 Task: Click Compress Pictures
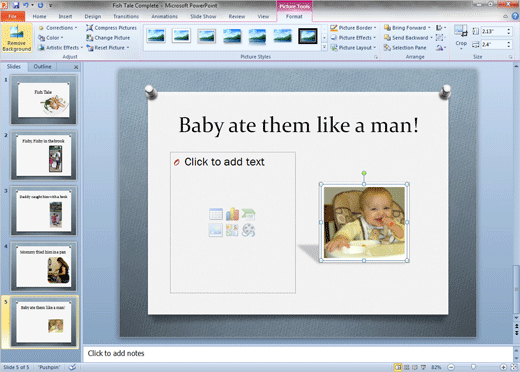point(112,28)
